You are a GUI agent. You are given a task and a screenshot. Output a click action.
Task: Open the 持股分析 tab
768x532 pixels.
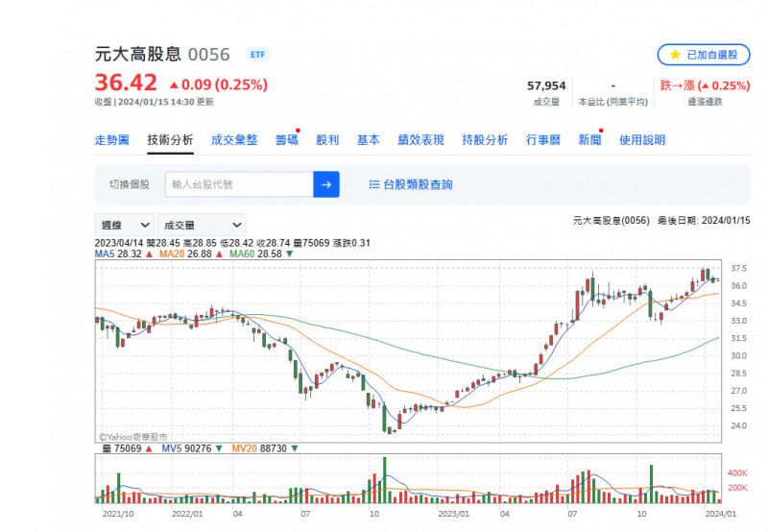[x=485, y=140]
